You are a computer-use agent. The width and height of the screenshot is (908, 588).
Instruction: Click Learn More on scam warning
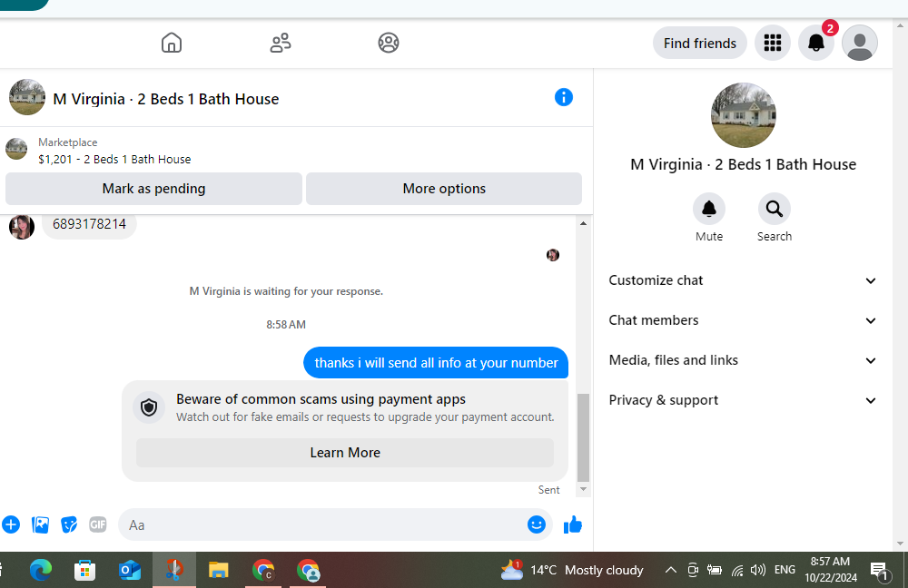[345, 453]
